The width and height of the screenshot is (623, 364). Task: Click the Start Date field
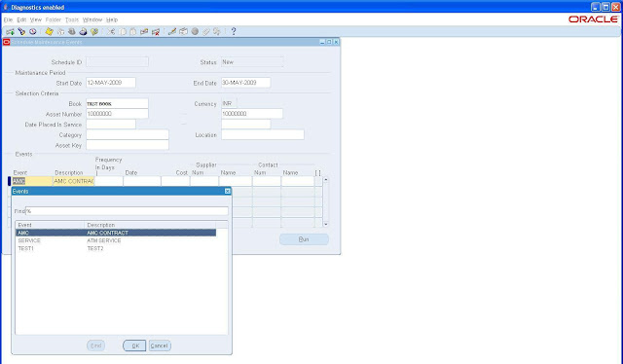click(111, 83)
